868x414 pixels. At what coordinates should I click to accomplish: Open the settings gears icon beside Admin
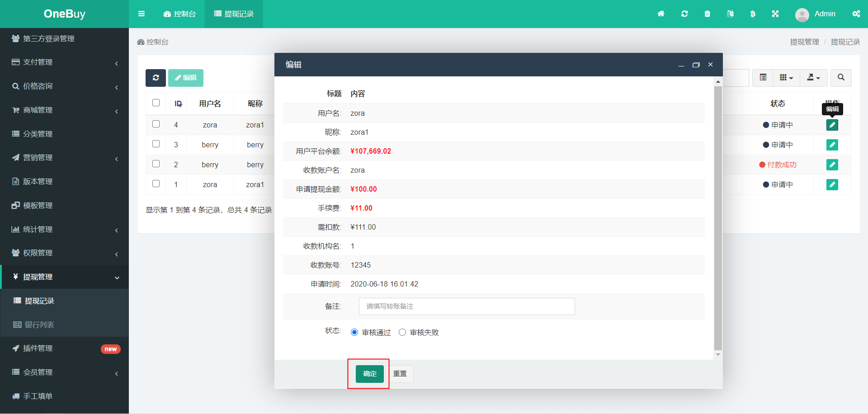[x=856, y=14]
